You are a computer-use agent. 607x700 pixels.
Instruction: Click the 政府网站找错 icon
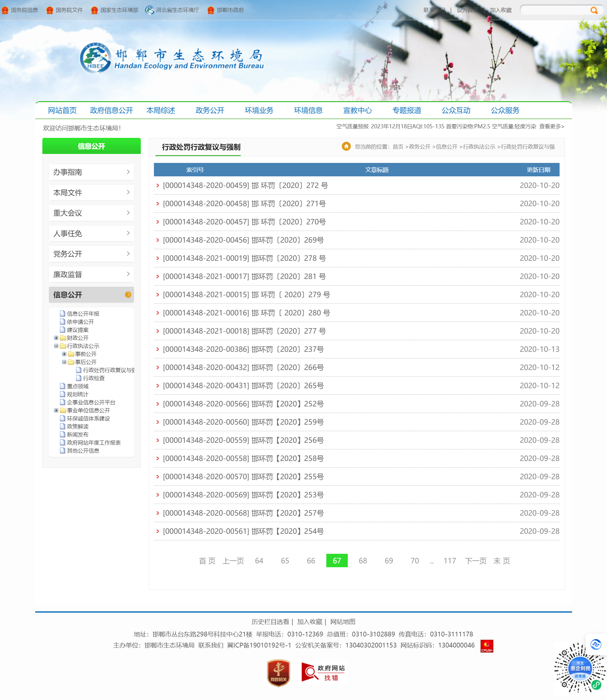click(x=323, y=673)
